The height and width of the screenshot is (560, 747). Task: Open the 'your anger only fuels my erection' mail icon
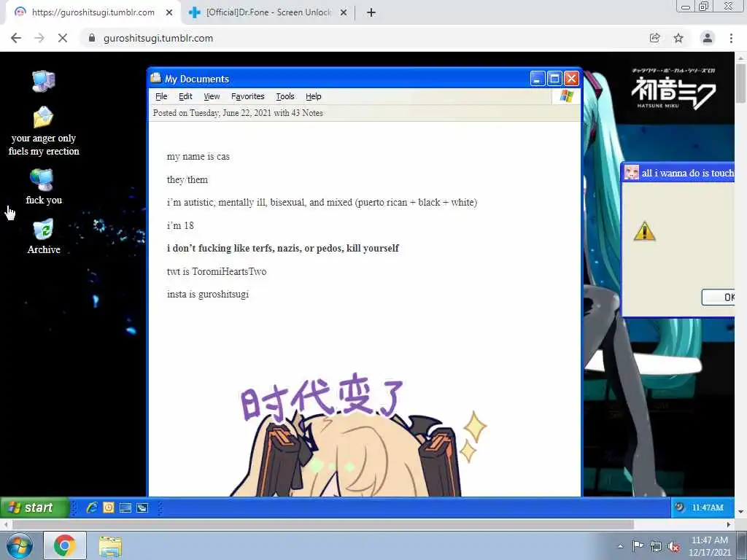pyautogui.click(x=43, y=117)
